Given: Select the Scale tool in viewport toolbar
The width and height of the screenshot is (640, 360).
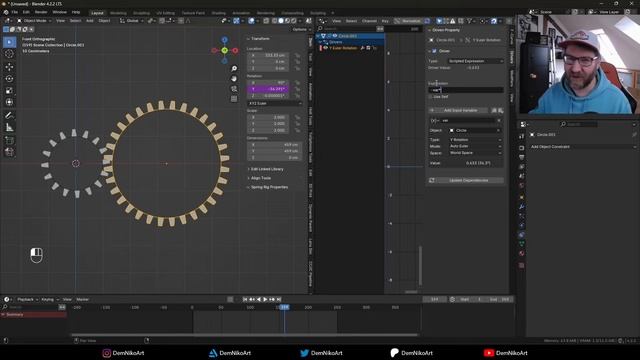Looking at the screenshot, I should (9, 91).
